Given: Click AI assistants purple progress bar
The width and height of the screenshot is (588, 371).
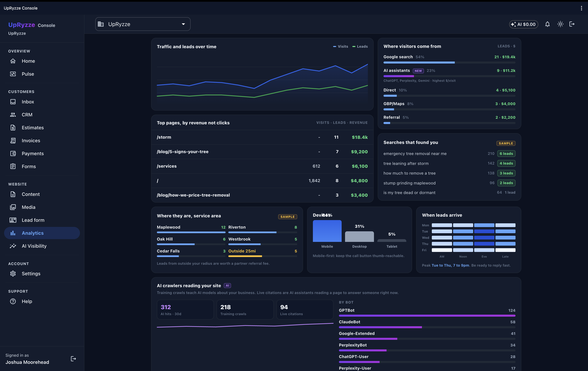Looking at the screenshot, I should (x=449, y=76).
